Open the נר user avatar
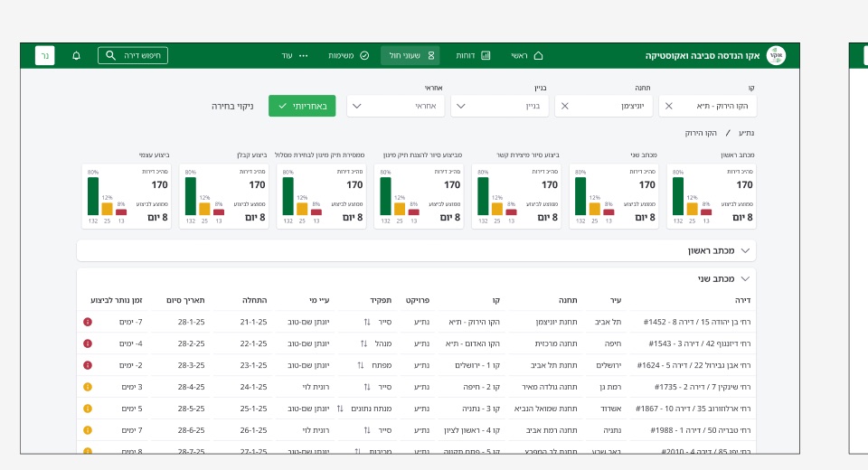Screen dimensions: 868x470 45,55
